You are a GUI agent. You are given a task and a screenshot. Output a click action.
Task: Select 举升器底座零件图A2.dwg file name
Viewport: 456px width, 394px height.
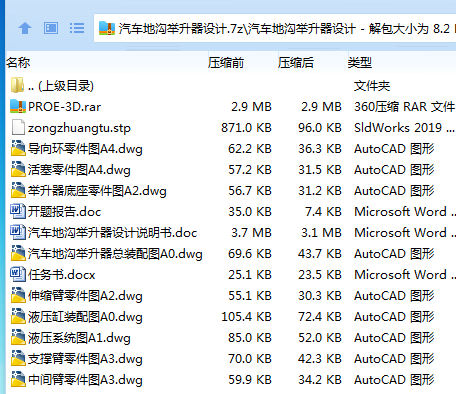[97, 191]
